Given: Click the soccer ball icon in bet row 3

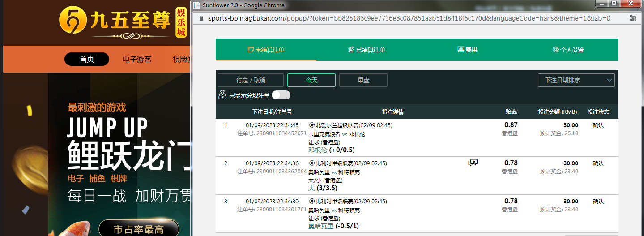Looking at the screenshot, I should 312,201.
